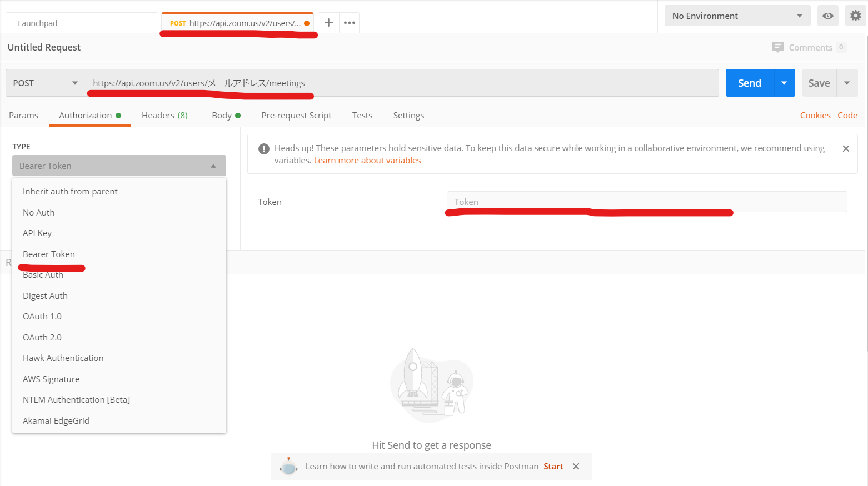
Task: Open a new request tab with plus icon
Action: [x=328, y=23]
